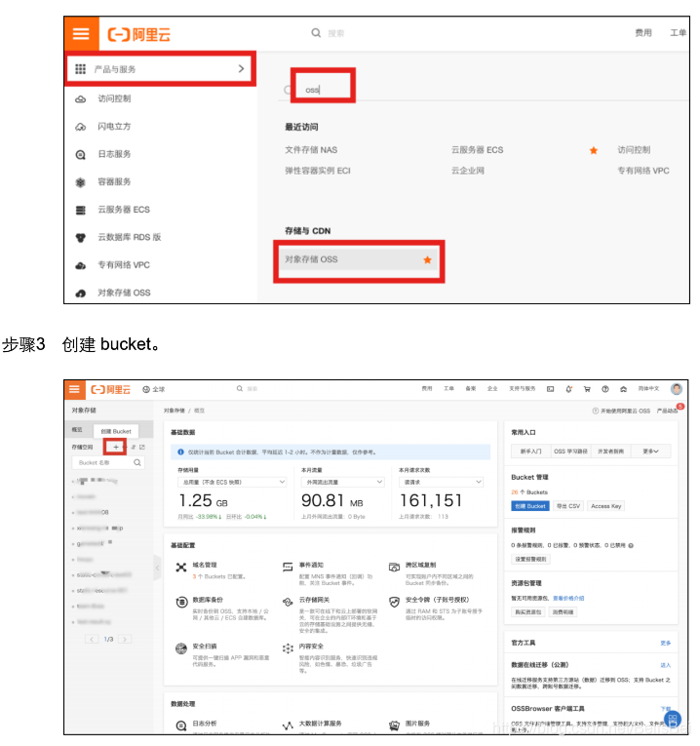
Task: Open the 总用量 (不含 ECS 快照) dropdown
Action: pos(232,482)
